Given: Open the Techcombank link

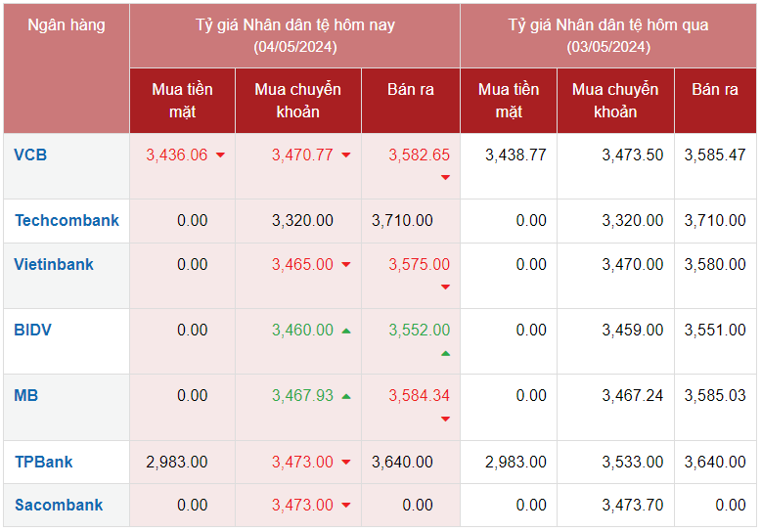Looking at the screenshot, I should pos(67,220).
